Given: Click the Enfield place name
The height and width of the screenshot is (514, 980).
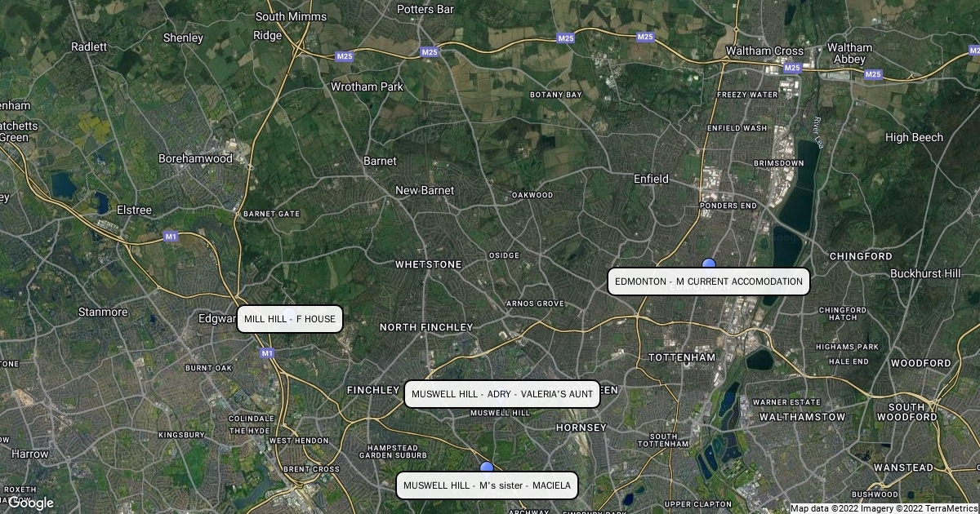Looking at the screenshot, I should point(652,179).
